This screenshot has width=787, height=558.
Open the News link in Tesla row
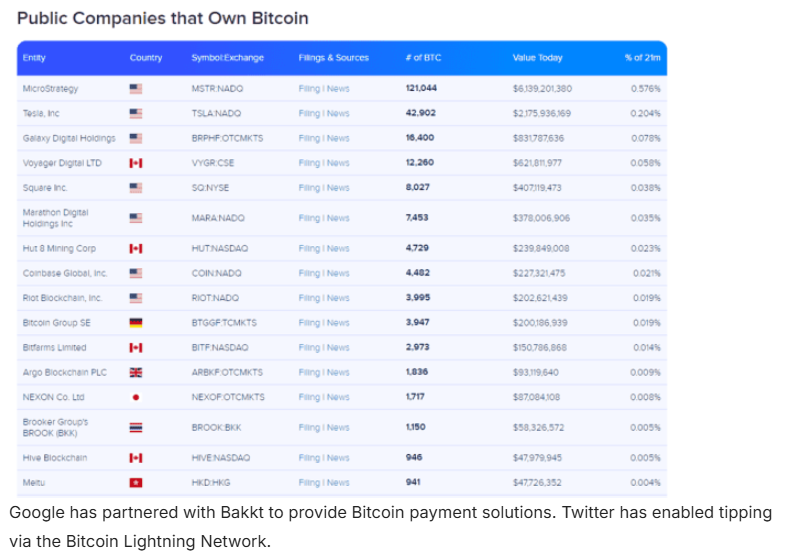click(x=338, y=114)
